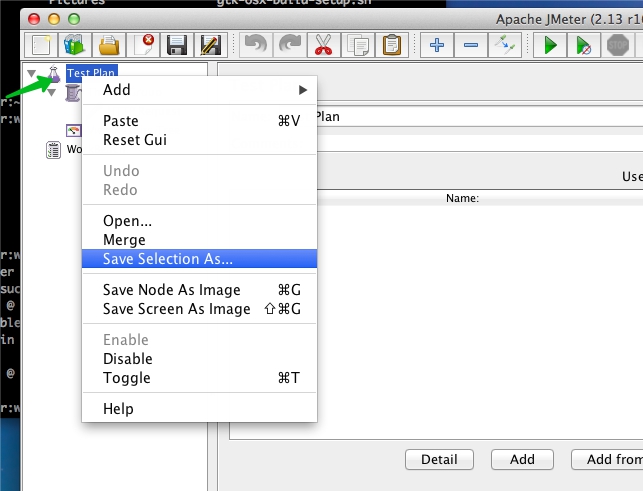The image size is (643, 491).
Task: Start test without pauses icon
Action: pos(584,45)
